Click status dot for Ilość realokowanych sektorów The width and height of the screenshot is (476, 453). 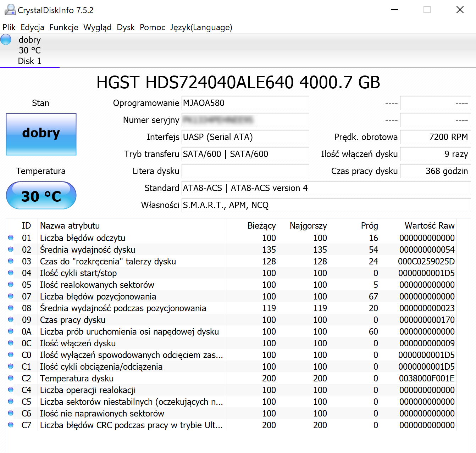(x=11, y=285)
